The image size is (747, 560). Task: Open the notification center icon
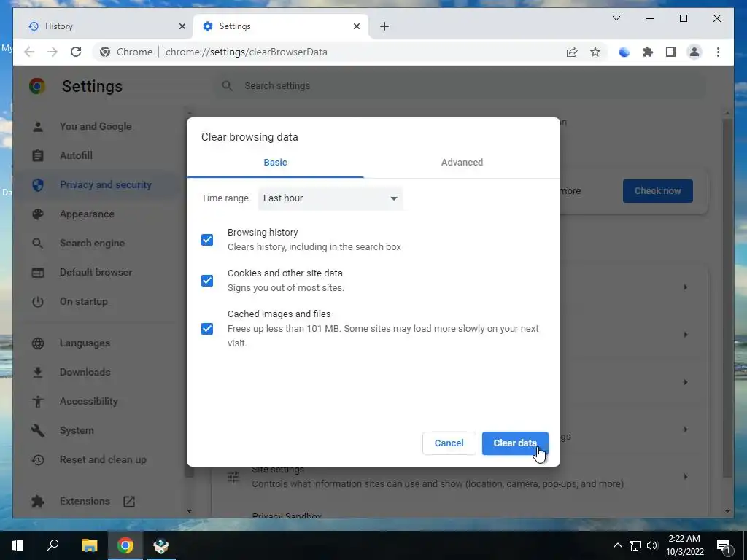724,546
